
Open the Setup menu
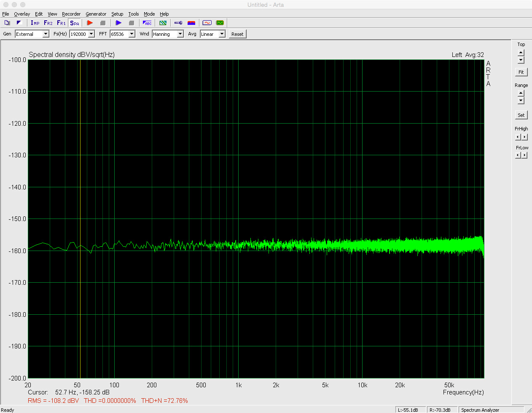click(117, 14)
